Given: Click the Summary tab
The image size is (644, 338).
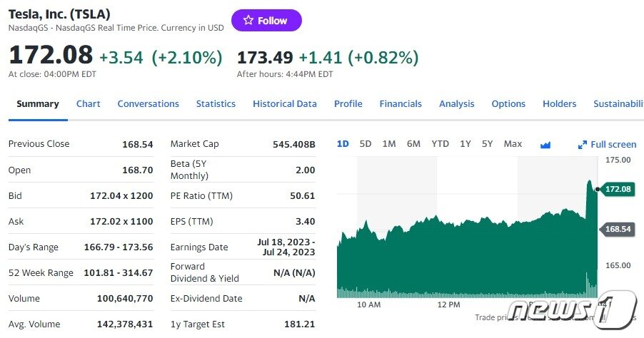Looking at the screenshot, I should coord(38,104).
